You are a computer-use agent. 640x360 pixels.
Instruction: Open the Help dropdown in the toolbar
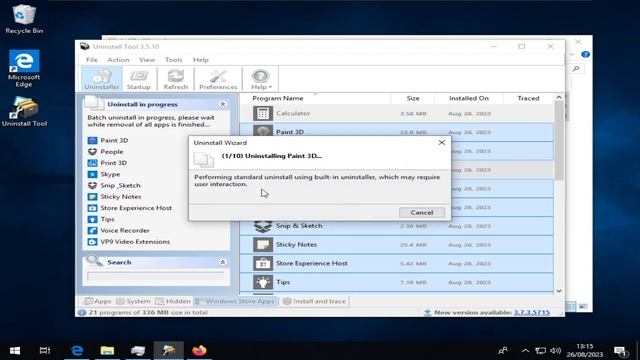coord(261,79)
